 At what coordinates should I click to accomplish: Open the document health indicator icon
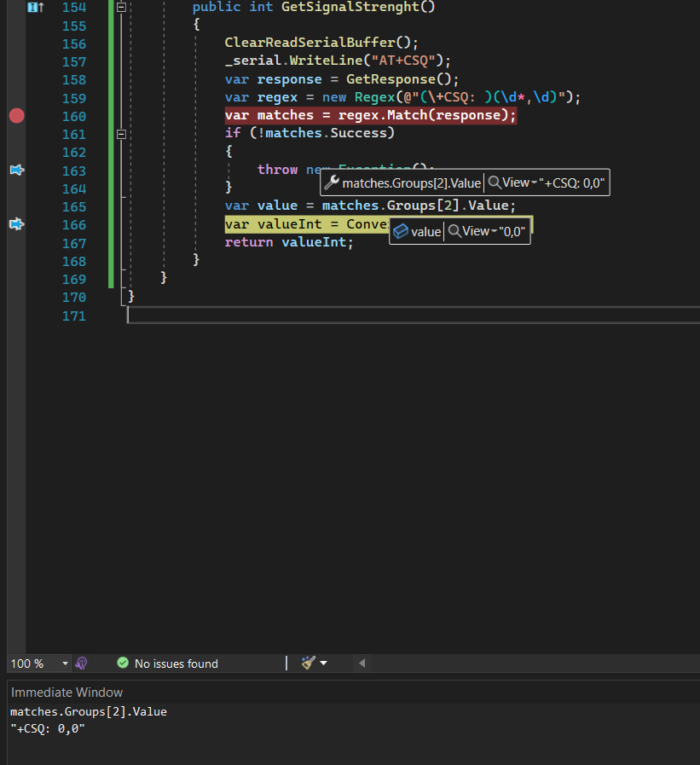pos(81,664)
